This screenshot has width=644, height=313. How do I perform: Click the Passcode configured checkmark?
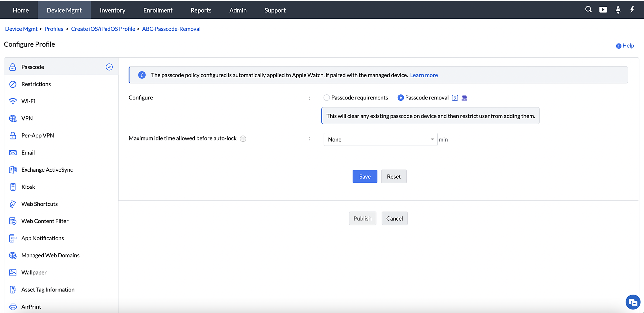(x=109, y=67)
